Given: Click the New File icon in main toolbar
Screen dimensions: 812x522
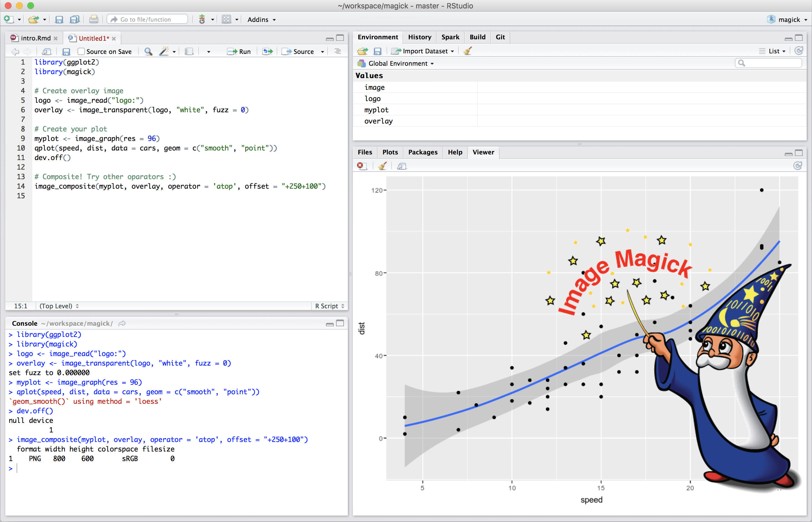Looking at the screenshot, I should [8, 19].
